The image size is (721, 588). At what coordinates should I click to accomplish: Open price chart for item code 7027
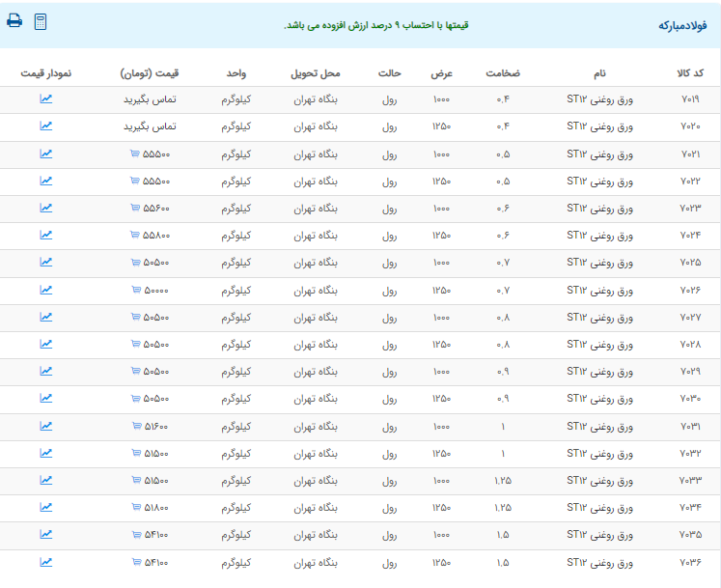coord(46,317)
